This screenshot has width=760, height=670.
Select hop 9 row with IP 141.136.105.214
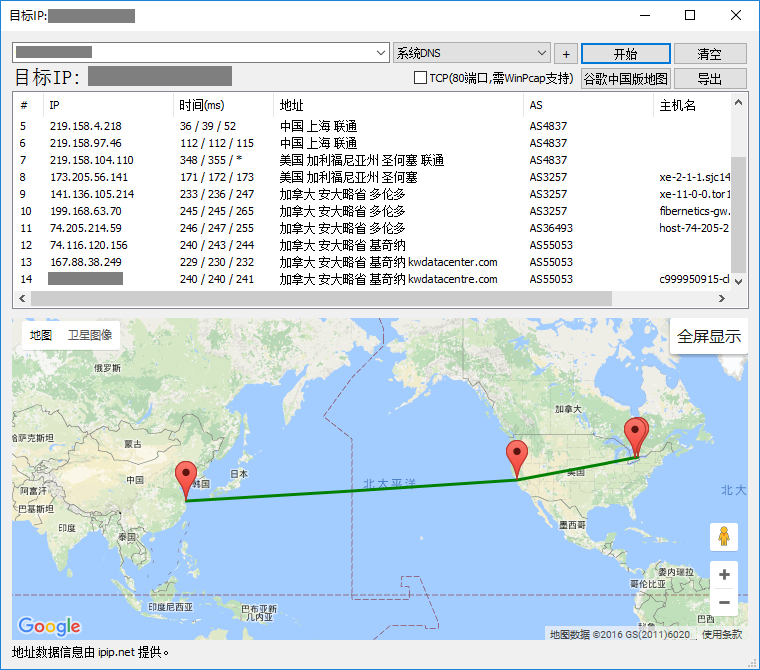point(92,194)
